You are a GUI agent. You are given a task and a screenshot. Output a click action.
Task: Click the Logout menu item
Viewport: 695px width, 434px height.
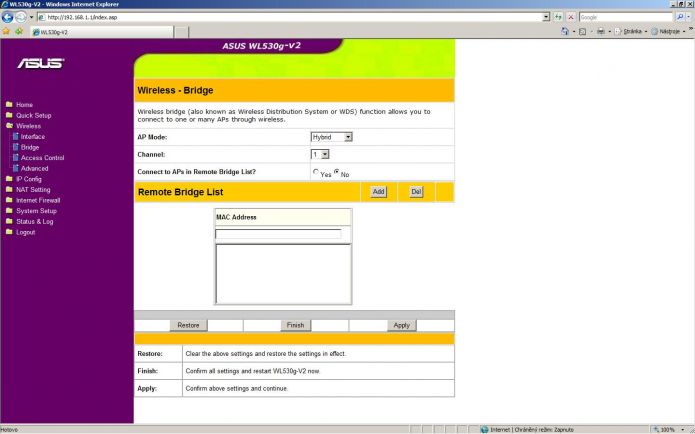pyautogui.click(x=26, y=232)
